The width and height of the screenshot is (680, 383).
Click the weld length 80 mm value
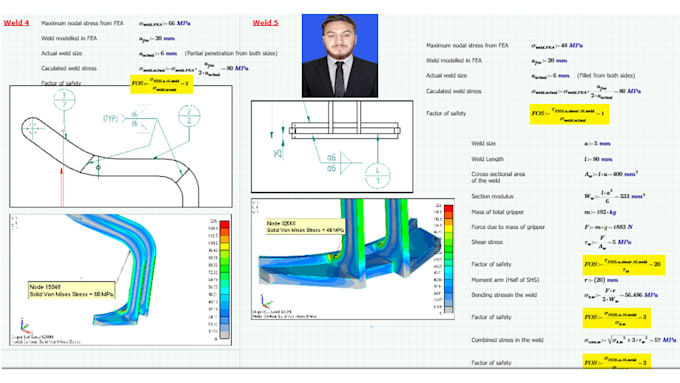(598, 159)
